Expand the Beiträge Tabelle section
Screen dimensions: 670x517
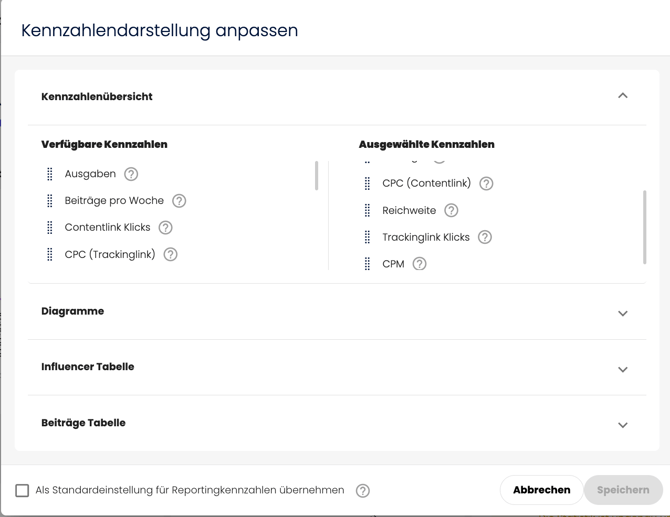tap(623, 425)
